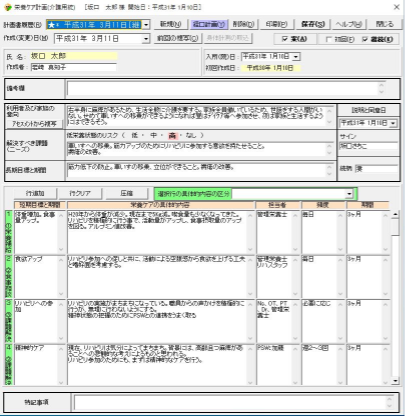405x416 pixels.
Task: Close the window with X
Action: click(396, 7)
